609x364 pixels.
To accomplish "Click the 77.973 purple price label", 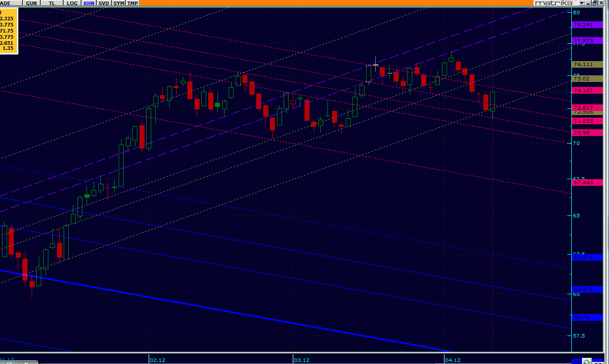I will [x=587, y=40].
